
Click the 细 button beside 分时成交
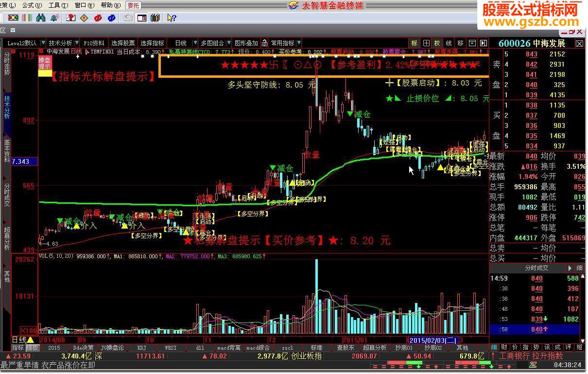[579, 268]
